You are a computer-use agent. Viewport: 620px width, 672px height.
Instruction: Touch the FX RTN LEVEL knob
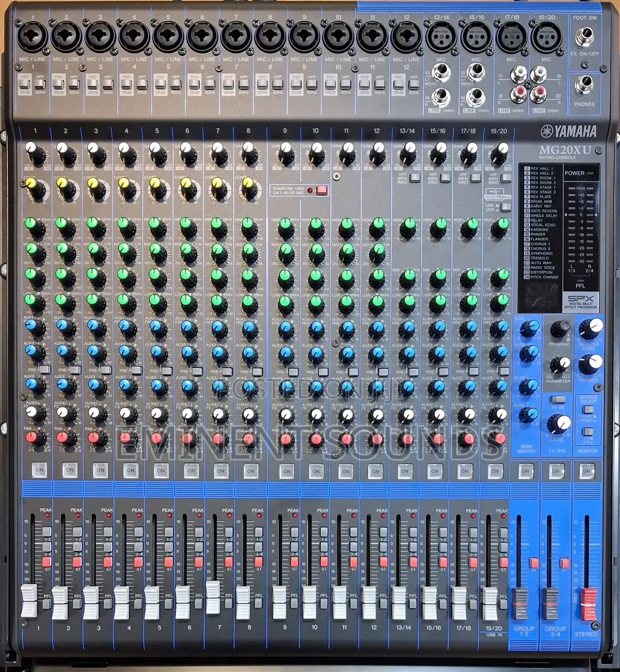point(559,424)
